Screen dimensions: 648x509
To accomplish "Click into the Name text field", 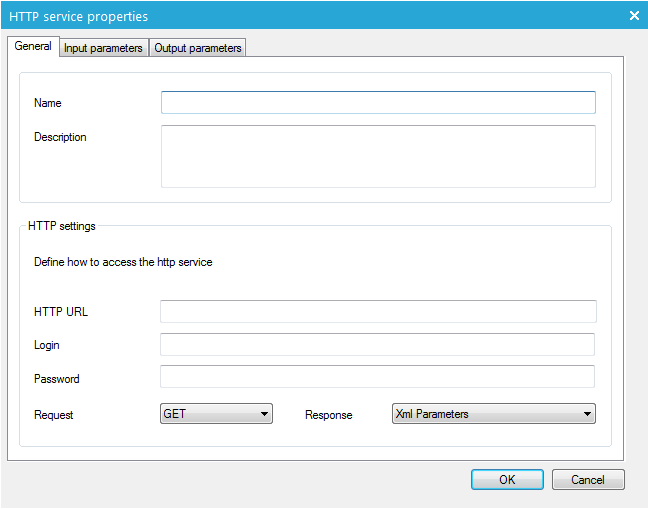I will 378,103.
